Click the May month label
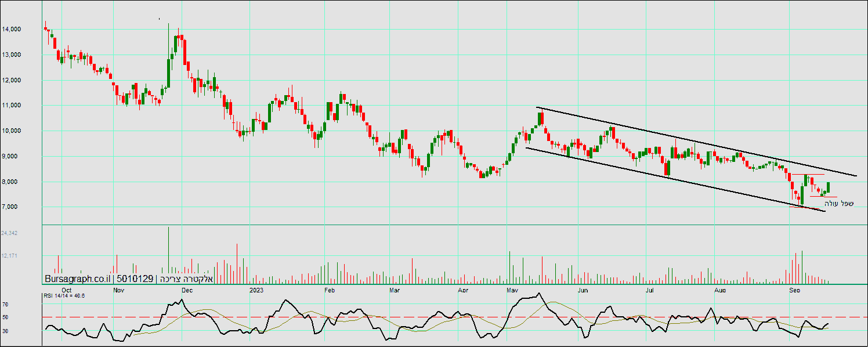Screen dimensions: 868x347 coord(513,289)
